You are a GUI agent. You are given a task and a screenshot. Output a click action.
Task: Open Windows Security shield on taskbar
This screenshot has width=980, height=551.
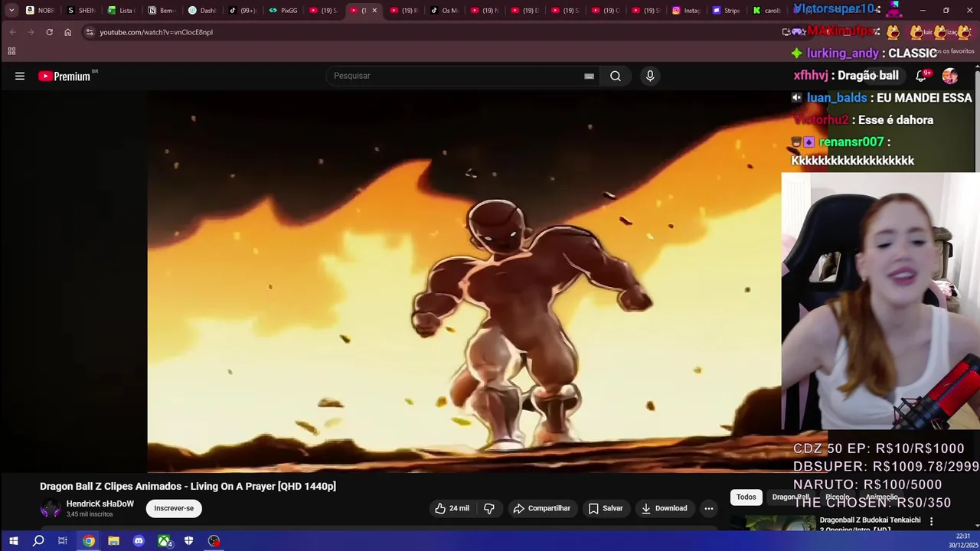(x=188, y=541)
